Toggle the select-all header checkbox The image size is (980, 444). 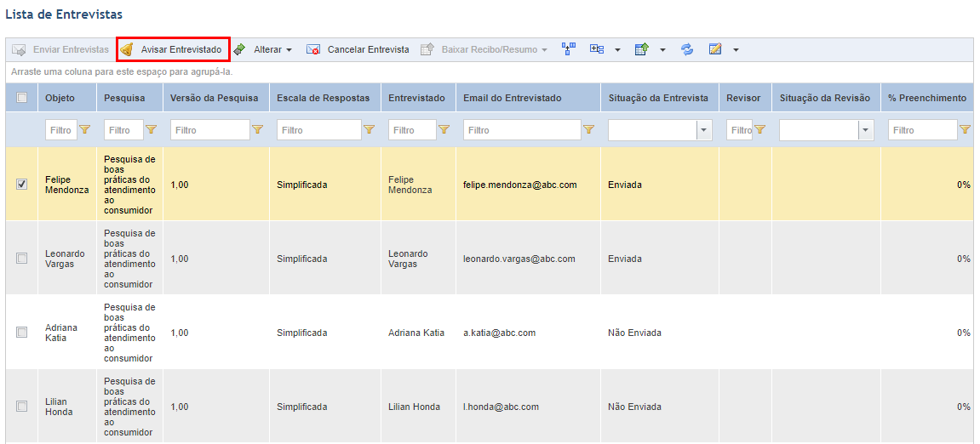[22, 98]
